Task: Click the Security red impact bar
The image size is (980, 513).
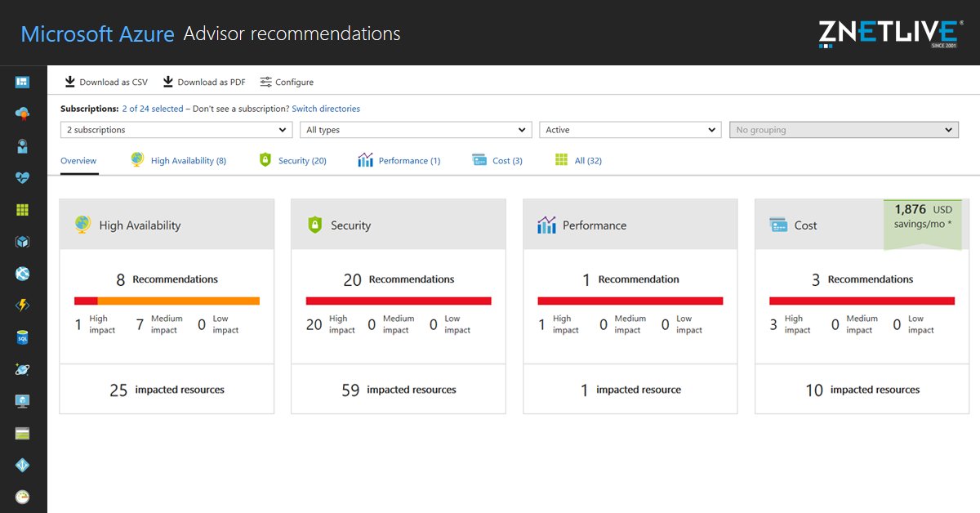Action: [x=399, y=301]
